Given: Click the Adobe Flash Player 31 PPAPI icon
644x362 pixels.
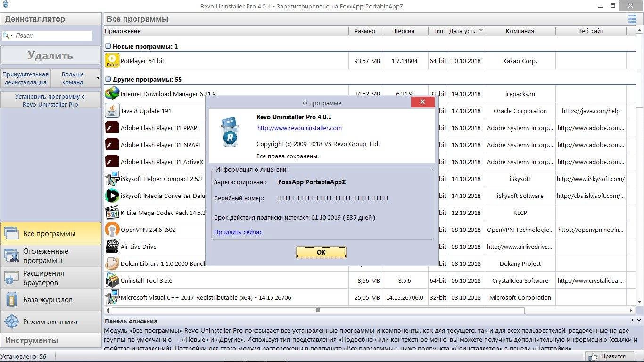Looking at the screenshot, I should tap(112, 128).
